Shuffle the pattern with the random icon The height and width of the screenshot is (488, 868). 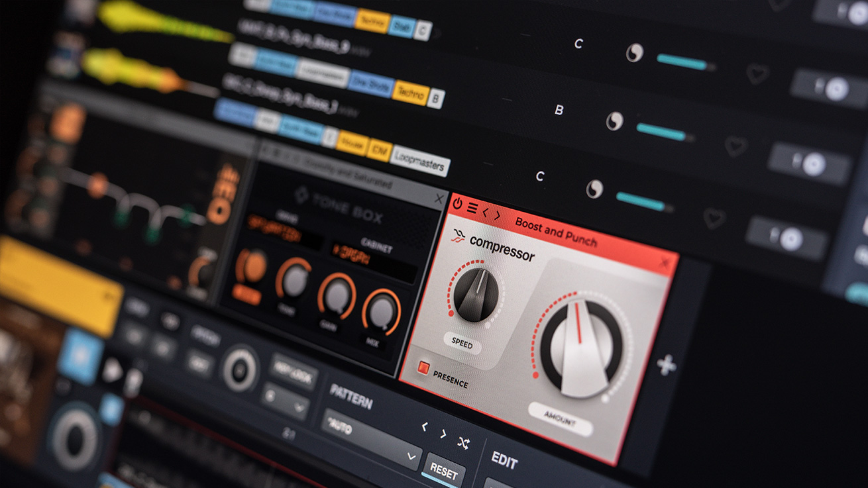pyautogui.click(x=463, y=443)
